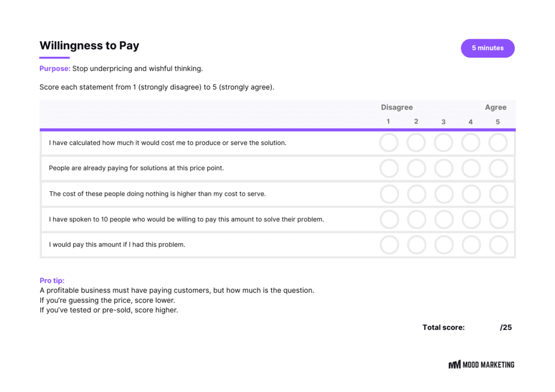The image size is (555, 392).
Task: Choose 5 for cost of doing nothing statement
Action: click(x=498, y=194)
